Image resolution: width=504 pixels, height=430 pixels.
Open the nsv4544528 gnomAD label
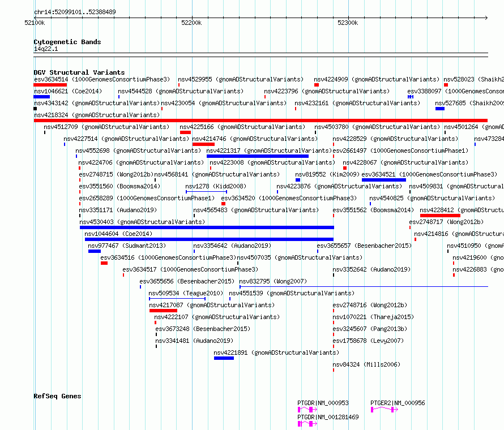tap(181, 91)
